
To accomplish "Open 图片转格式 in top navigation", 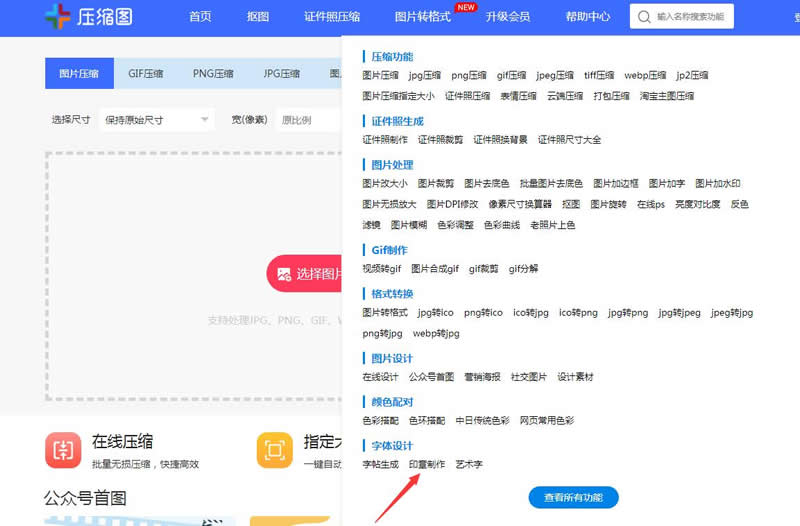I will 422,17.
